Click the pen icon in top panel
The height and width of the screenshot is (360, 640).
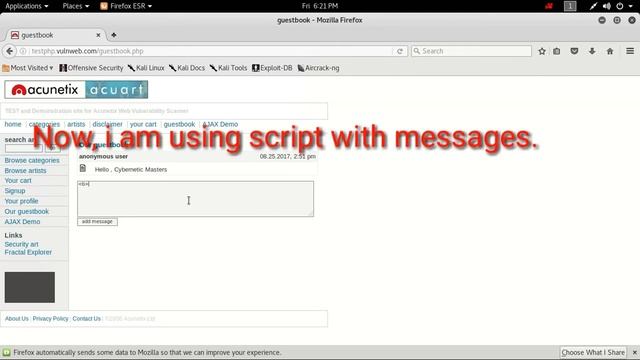point(593,6)
